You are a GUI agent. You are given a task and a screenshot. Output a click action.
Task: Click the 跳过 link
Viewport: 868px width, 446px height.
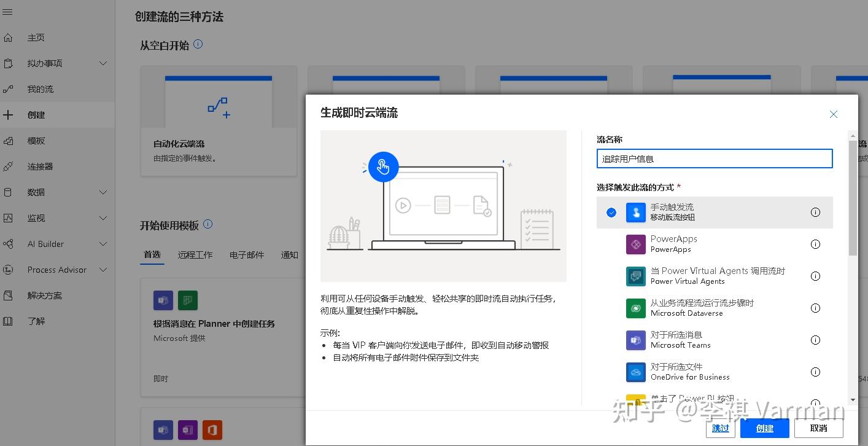point(720,428)
